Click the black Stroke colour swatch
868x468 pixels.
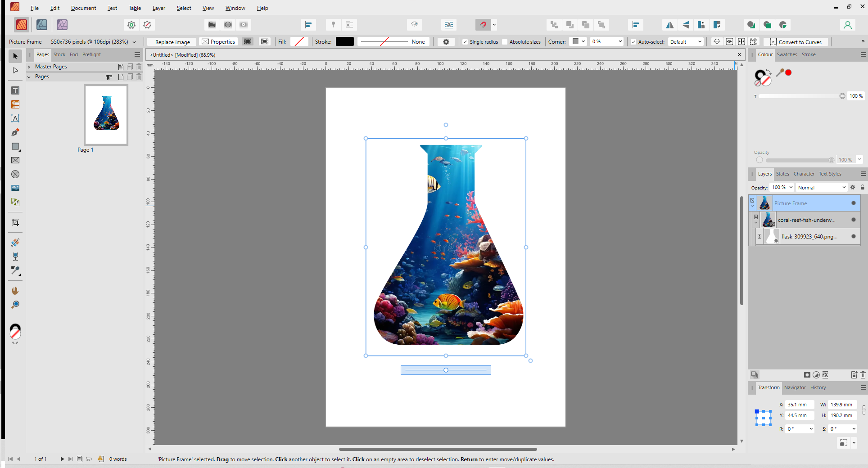coord(344,42)
